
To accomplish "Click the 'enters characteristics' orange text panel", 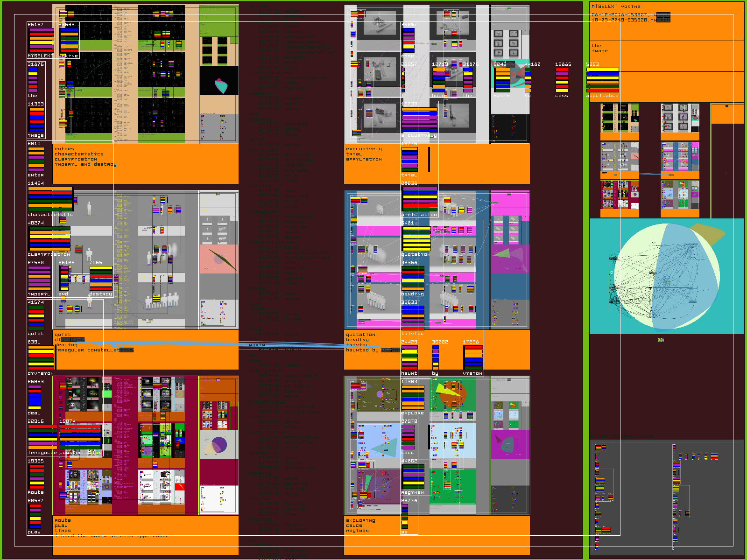I will click(x=145, y=164).
